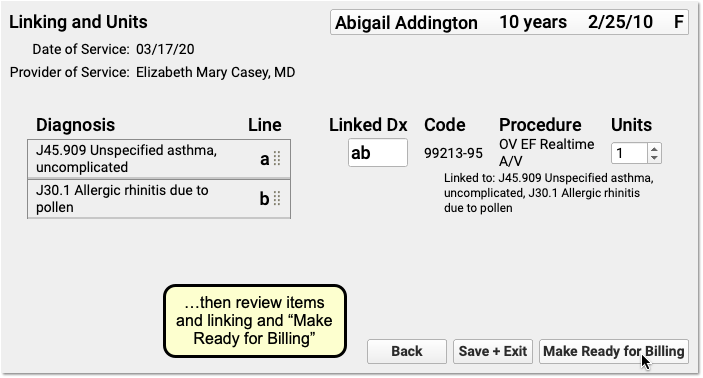Screen dimensions: 703x378
Task: Click the Units number field
Action: click(x=629, y=153)
